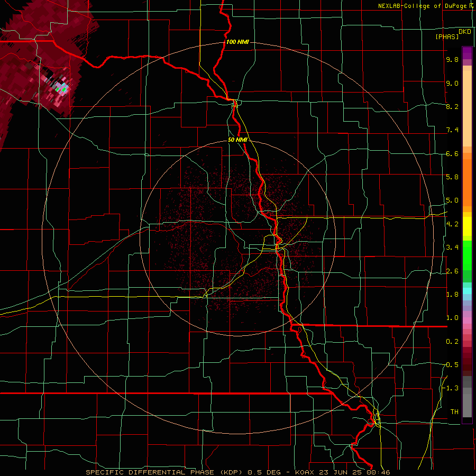Click the KOAX radar site at the rings' center
This screenshot has width=476, height=476.
pyautogui.click(x=237, y=238)
